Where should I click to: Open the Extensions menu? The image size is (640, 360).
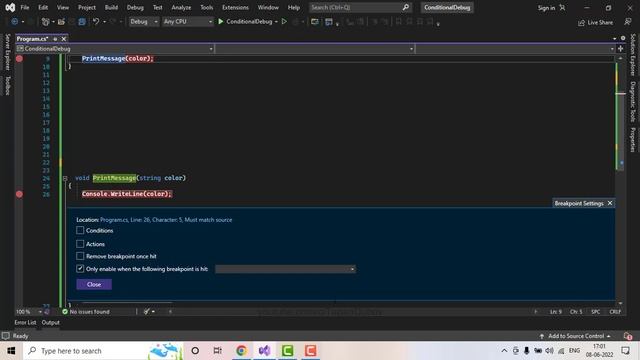click(x=236, y=7)
